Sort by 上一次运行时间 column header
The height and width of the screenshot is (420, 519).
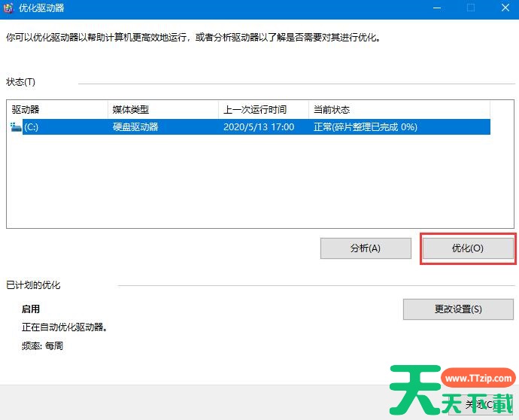pos(263,110)
